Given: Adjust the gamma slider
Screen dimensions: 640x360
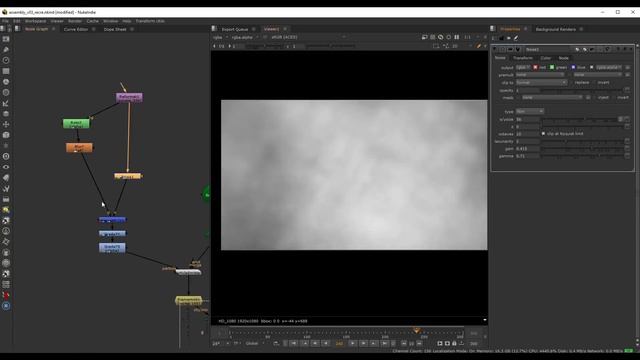Looking at the screenshot, I should point(582,156).
